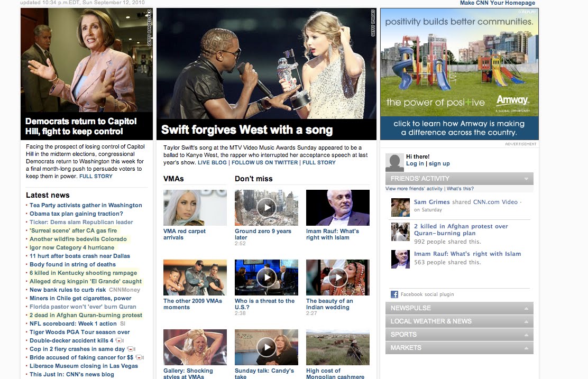The height and width of the screenshot is (379, 588).
Task: Open 2 killed in Afghan protest shared story
Action: pos(461,230)
